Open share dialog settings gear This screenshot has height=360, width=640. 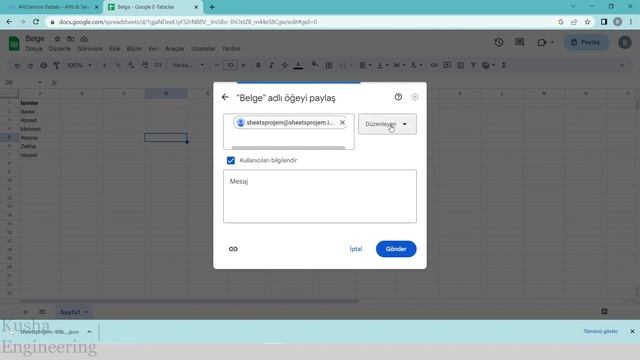(x=415, y=97)
